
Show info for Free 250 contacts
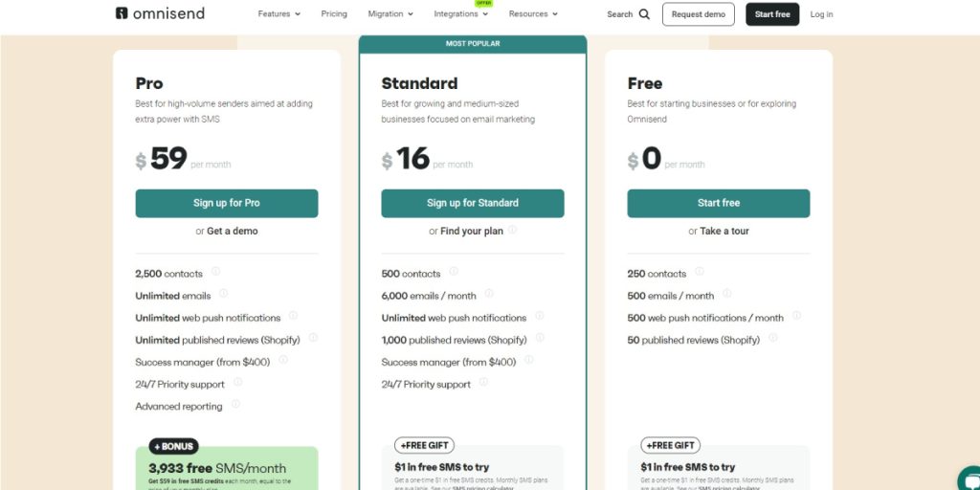[x=700, y=271]
